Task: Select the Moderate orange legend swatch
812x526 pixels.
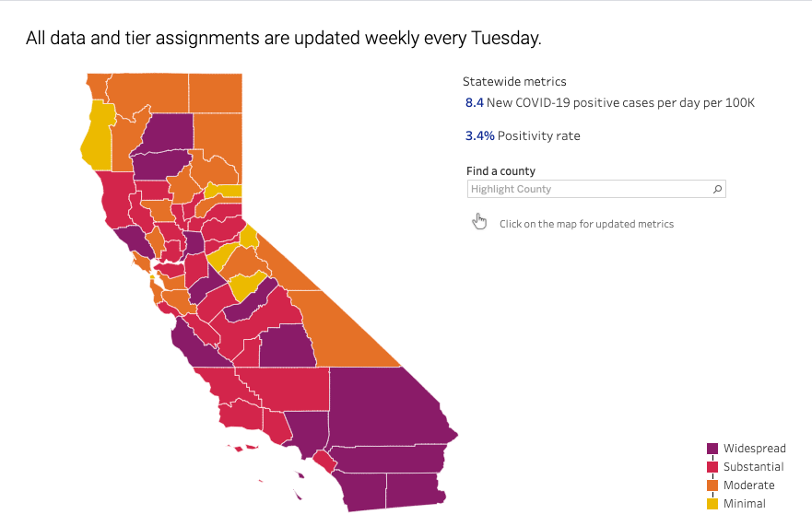Action: 712,485
